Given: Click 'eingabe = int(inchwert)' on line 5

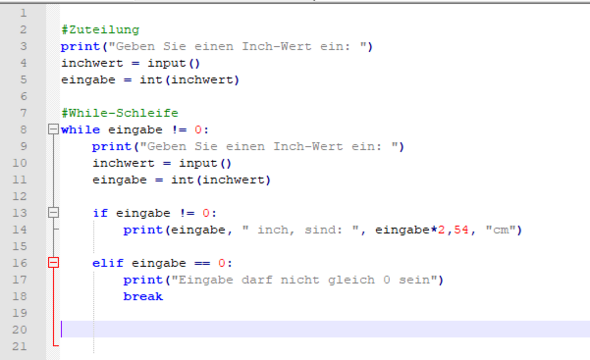Looking at the screenshot, I should click(x=150, y=80).
